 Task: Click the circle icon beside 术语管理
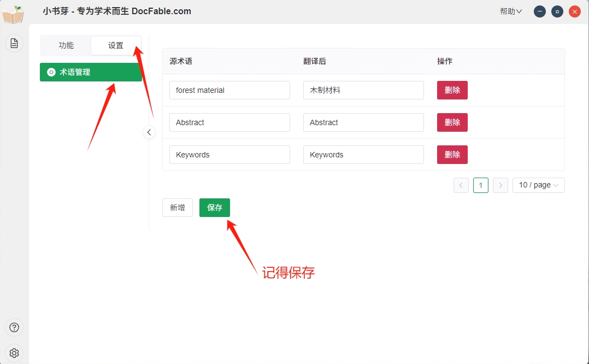point(51,72)
